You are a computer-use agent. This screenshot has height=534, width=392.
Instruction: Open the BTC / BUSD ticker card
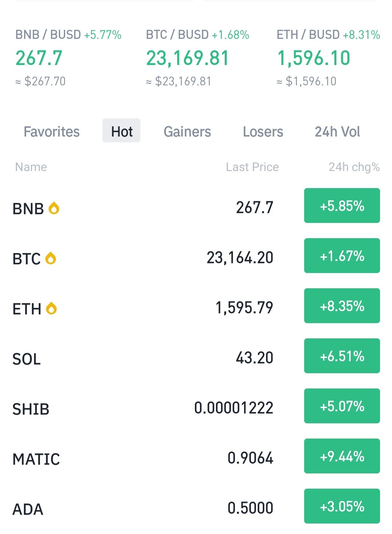click(197, 57)
